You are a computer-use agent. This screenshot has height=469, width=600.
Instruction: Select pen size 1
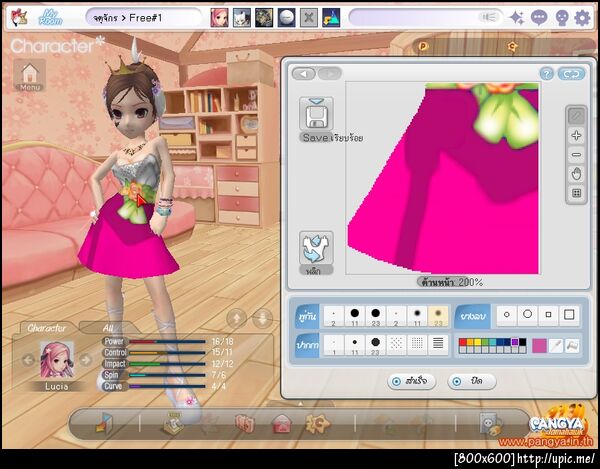[x=334, y=345]
